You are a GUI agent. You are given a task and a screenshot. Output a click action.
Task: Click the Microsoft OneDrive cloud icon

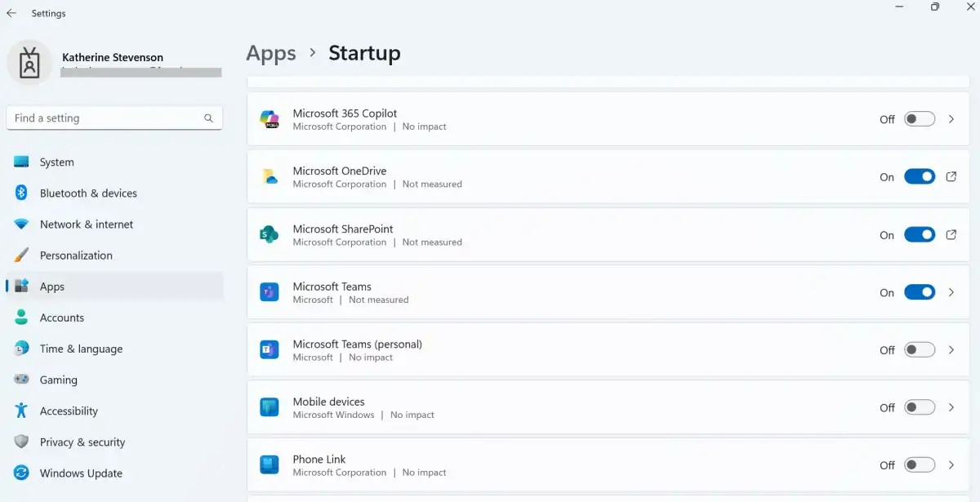pyautogui.click(x=269, y=177)
